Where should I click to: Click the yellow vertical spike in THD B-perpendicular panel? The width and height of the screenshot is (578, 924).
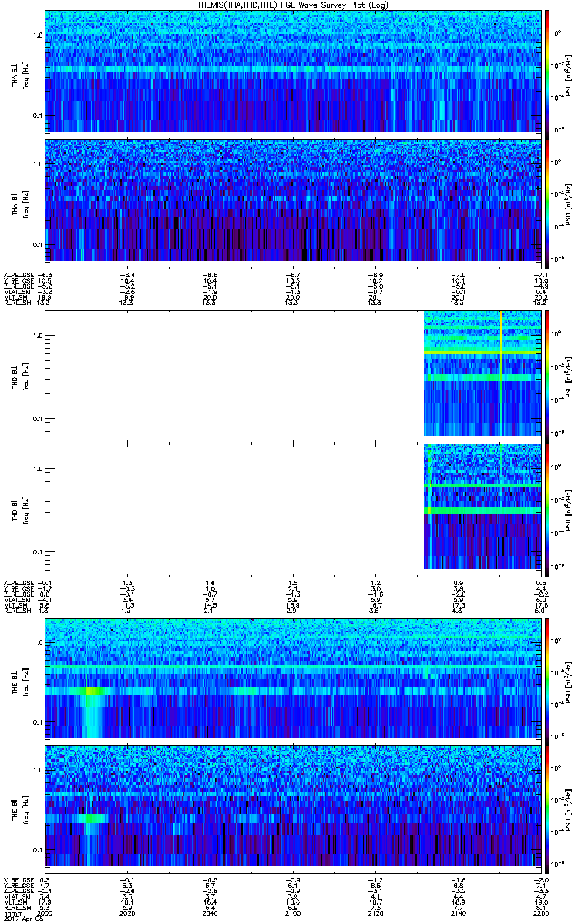tap(501, 374)
